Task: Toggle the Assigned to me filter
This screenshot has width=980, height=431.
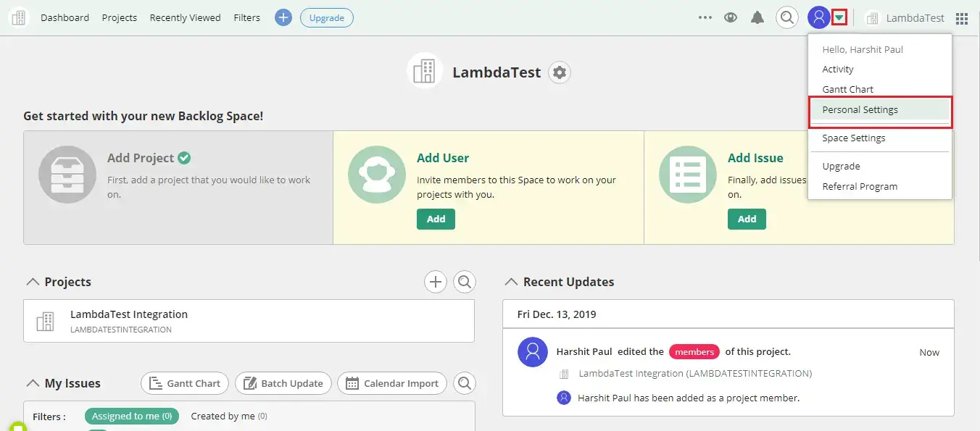Action: (x=132, y=416)
